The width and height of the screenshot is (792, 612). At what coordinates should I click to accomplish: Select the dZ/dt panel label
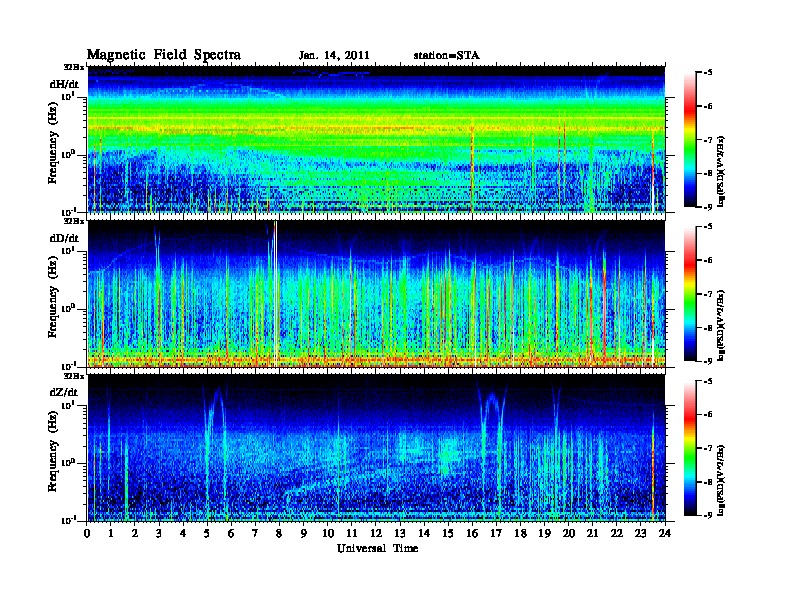click(64, 392)
